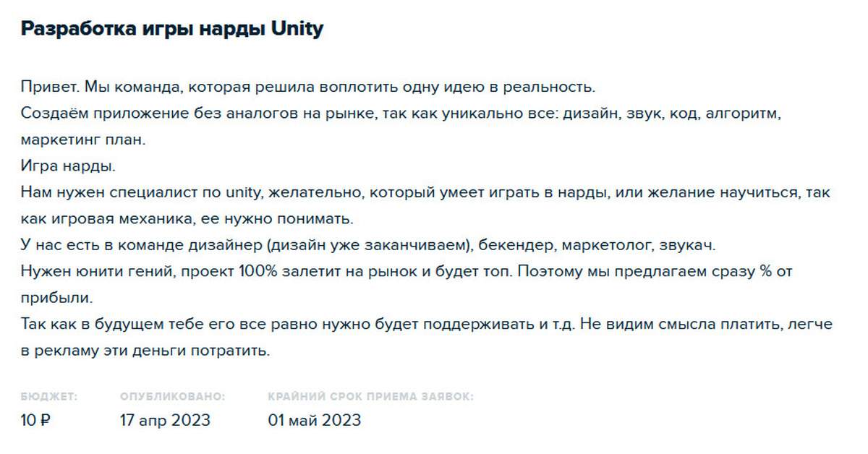Image resolution: width=868 pixels, height=454 pixels.
Task: Click the line "в рекламу эти деньги потратить."
Action: 145,351
